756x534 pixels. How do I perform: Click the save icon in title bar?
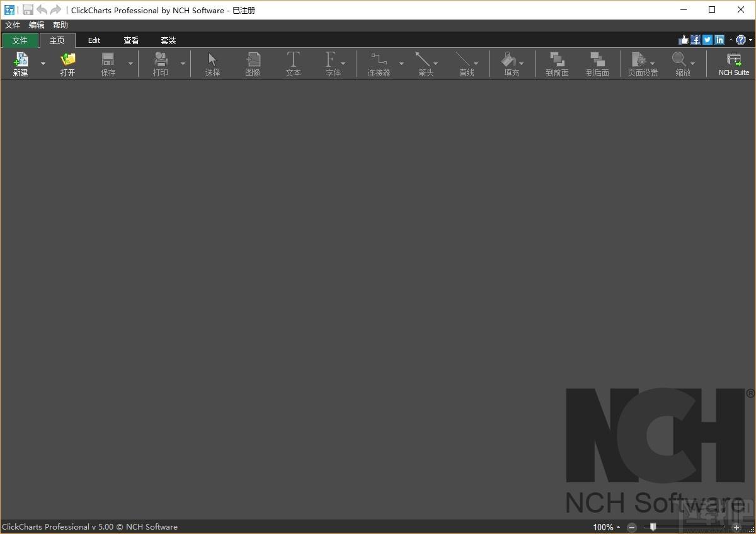click(x=28, y=9)
